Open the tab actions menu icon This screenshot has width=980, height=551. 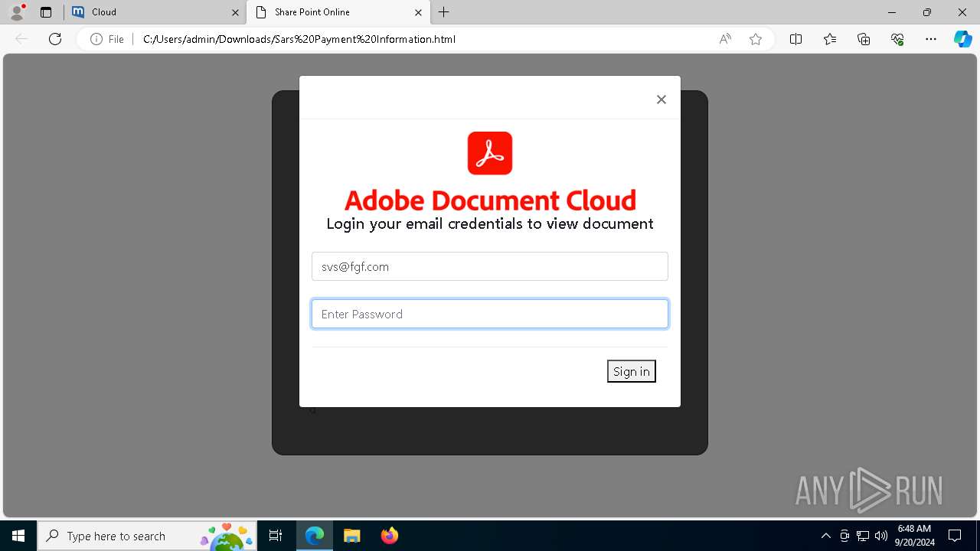pos(46,12)
